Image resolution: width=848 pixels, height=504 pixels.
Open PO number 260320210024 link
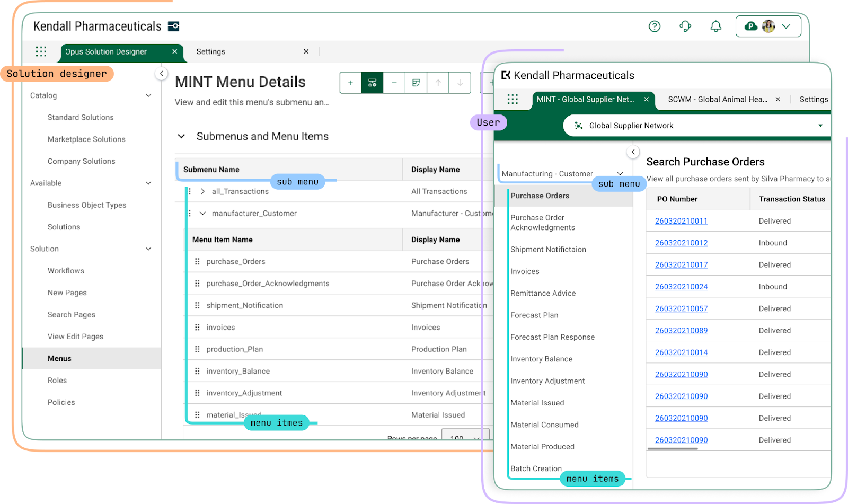681,287
